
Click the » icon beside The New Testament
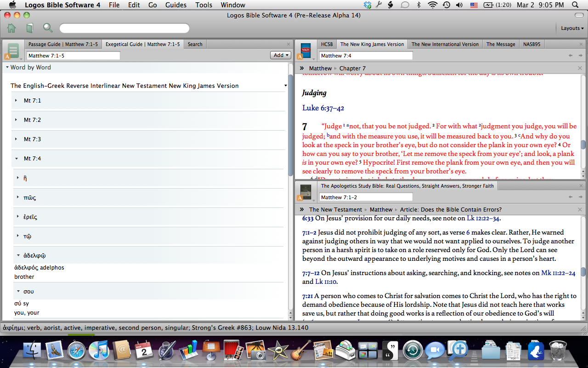[x=302, y=209]
